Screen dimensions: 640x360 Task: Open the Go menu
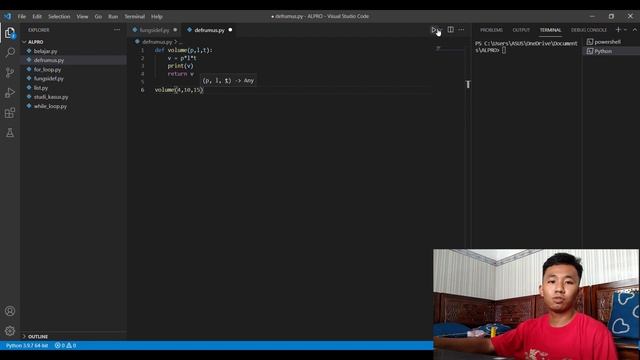tap(98, 17)
